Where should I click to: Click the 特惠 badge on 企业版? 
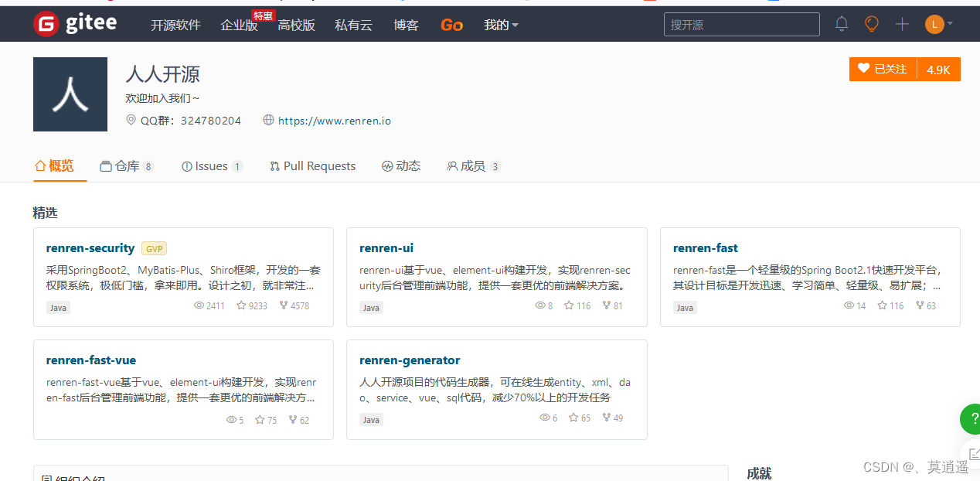pyautogui.click(x=264, y=15)
